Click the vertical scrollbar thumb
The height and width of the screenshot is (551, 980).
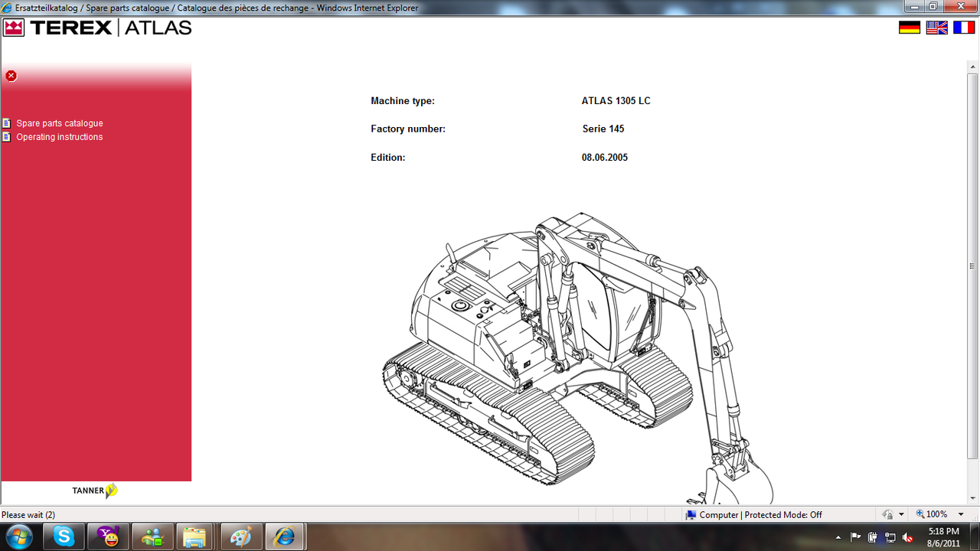pos(972,266)
